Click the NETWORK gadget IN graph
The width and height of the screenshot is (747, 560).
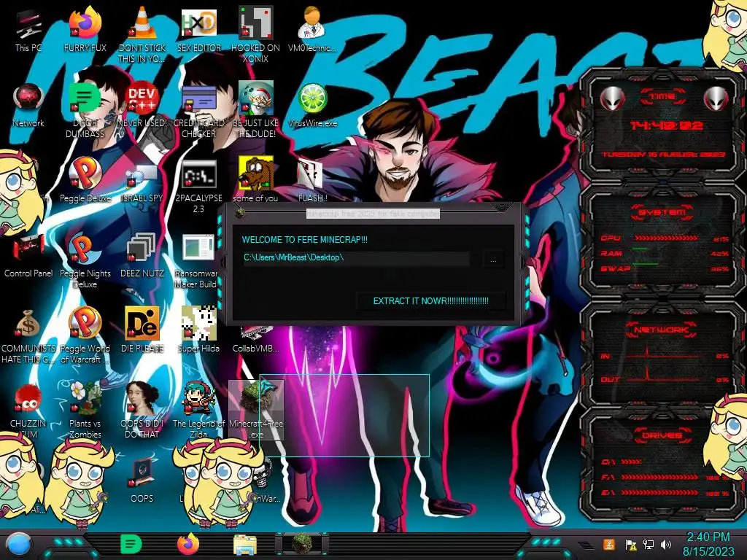(662, 354)
